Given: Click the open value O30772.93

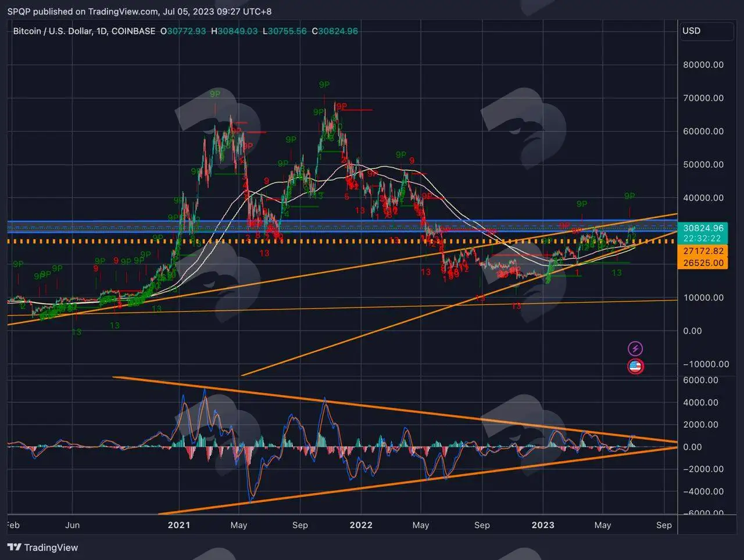Looking at the screenshot, I should click(x=183, y=31).
